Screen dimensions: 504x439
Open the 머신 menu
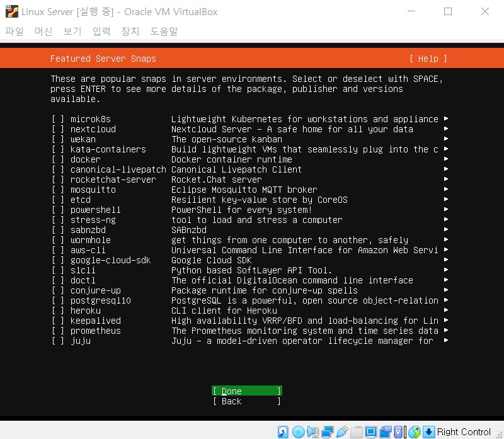point(43,31)
